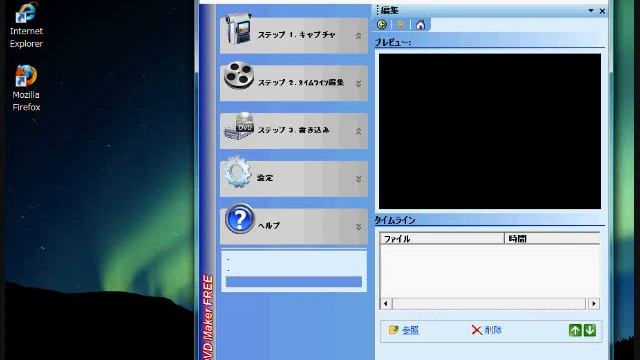Viewport: 640px width, 360px height.
Task: Click the film reel icon for ステップ 2
Action: pyautogui.click(x=239, y=76)
